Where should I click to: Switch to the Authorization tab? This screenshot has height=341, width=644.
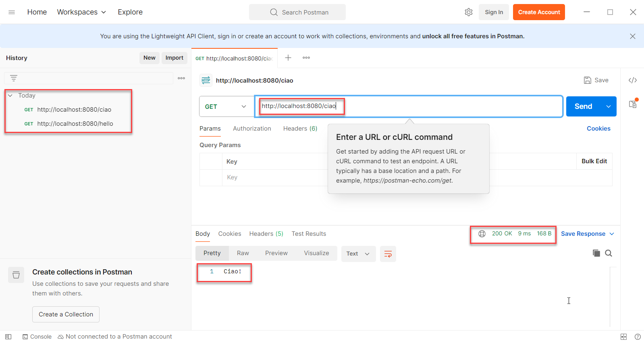[x=252, y=129]
